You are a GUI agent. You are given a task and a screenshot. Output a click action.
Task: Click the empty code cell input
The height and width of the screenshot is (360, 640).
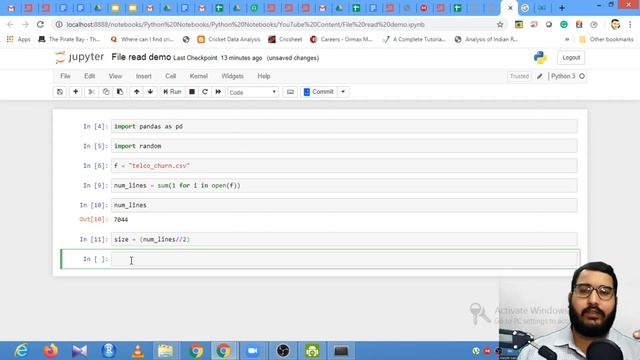point(344,259)
